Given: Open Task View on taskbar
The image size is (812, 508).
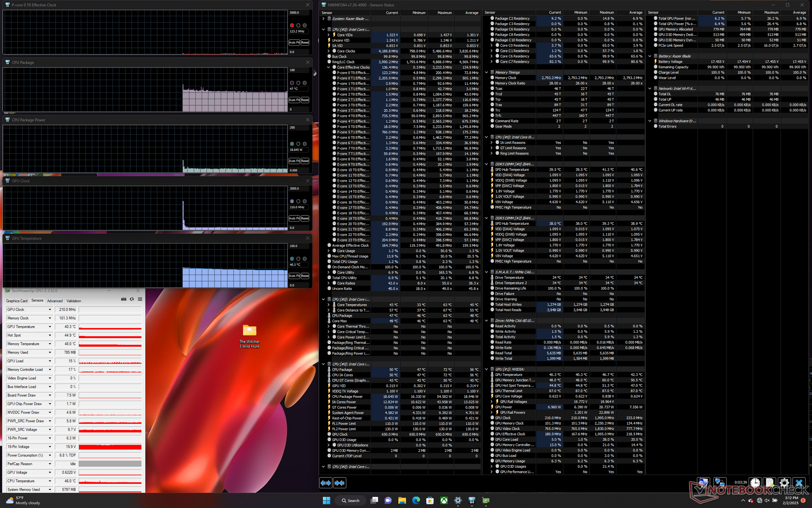Looking at the screenshot, I should pos(374,500).
